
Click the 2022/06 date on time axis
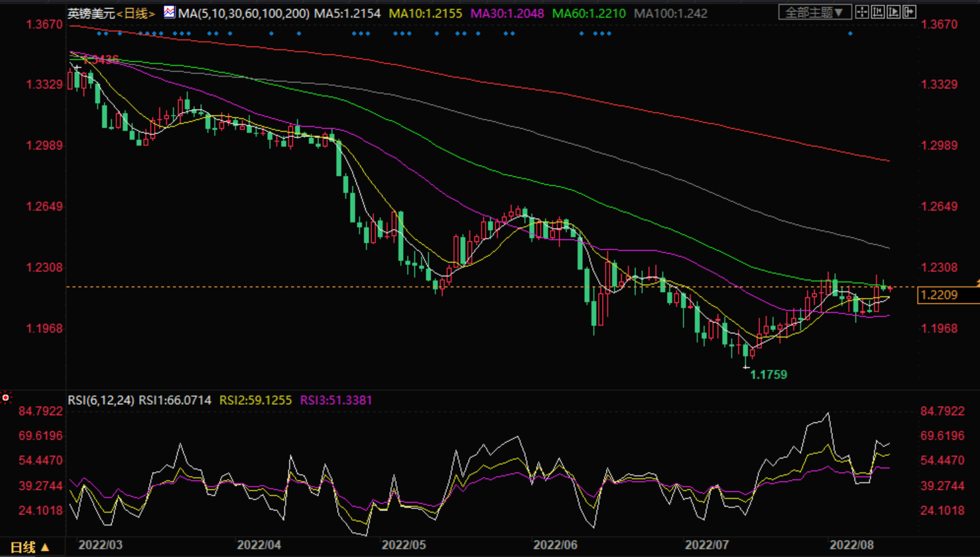555,545
